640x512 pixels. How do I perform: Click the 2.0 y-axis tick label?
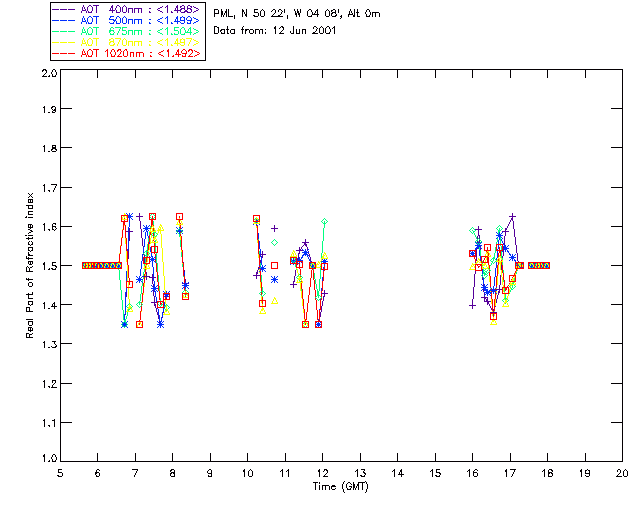coord(49,73)
